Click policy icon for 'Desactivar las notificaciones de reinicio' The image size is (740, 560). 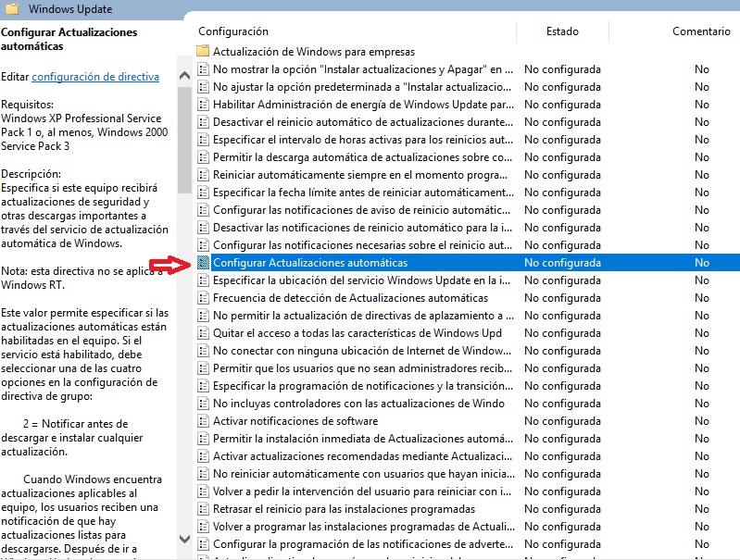(203, 228)
